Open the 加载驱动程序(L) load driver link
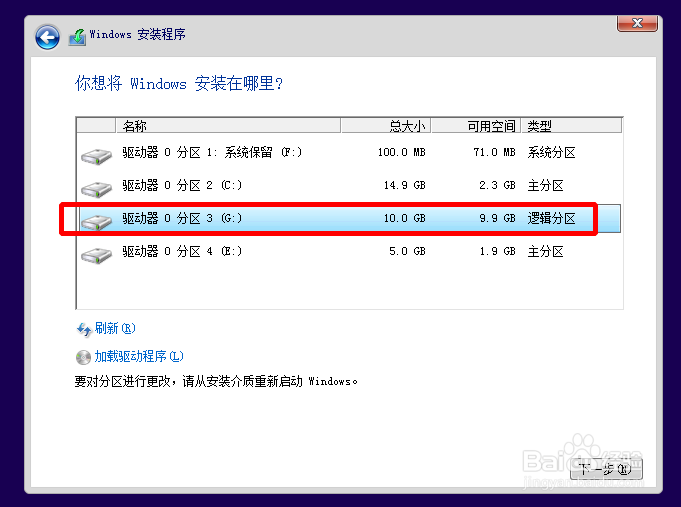 (139, 356)
